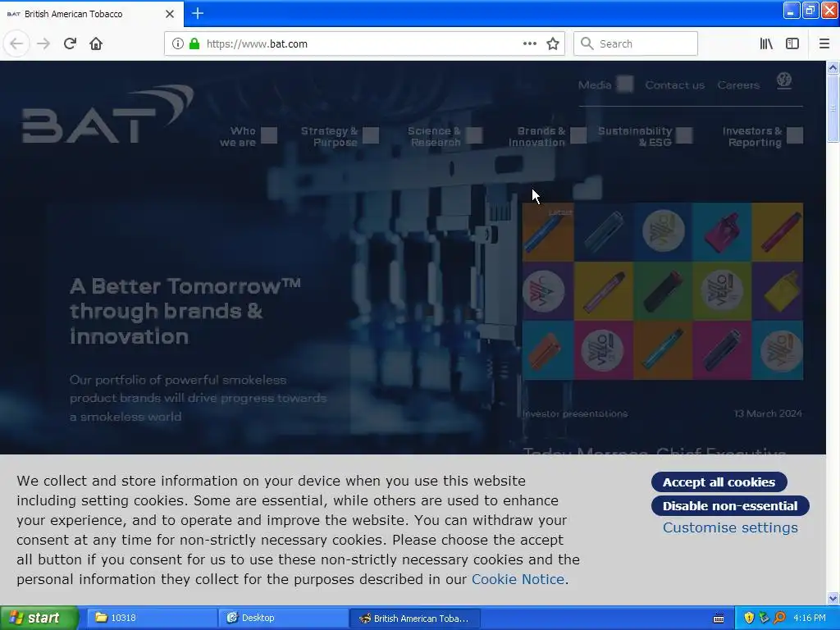The height and width of the screenshot is (630, 840).
Task: Click the clock showing 4:16 PM
Action: [810, 619]
